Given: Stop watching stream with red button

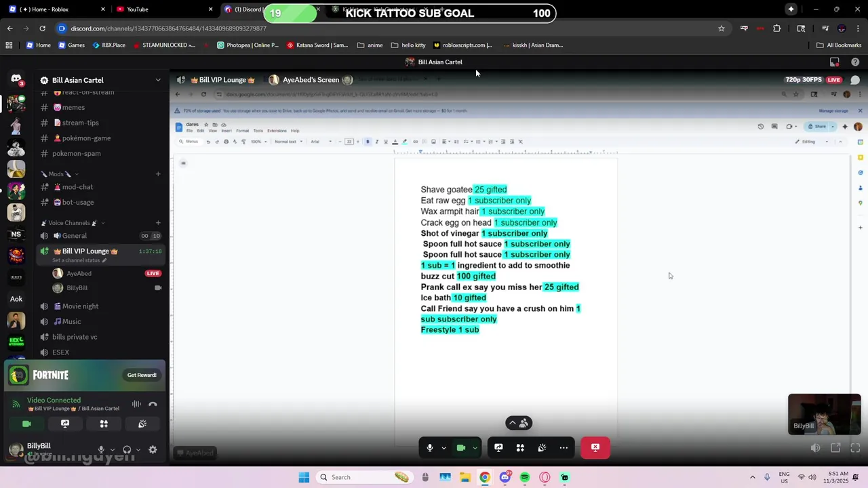Looking at the screenshot, I should pos(595,447).
